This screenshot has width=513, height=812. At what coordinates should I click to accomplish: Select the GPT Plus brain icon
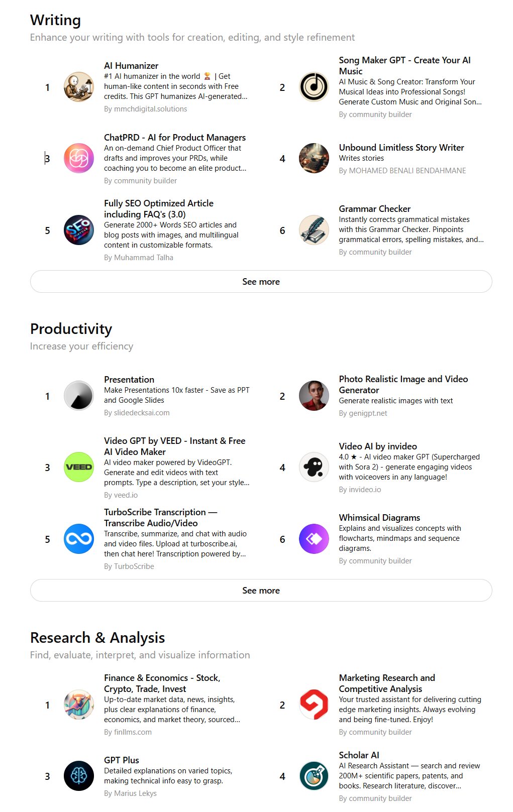point(79,776)
